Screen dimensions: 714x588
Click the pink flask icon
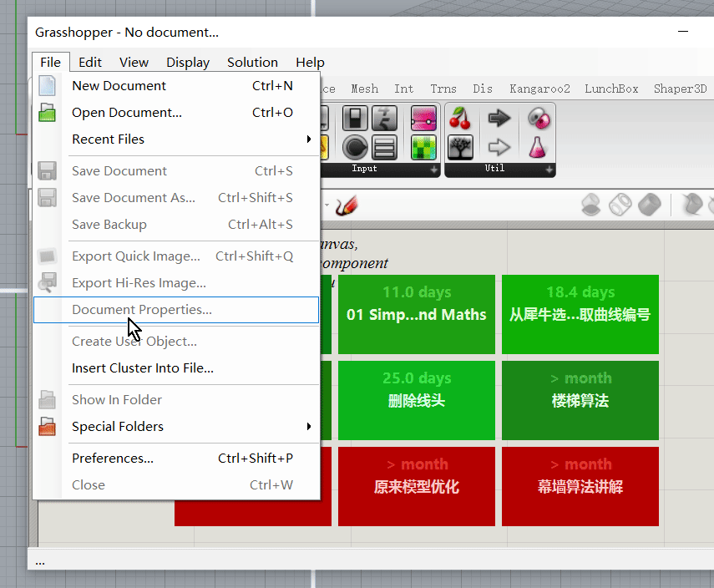coord(539,148)
